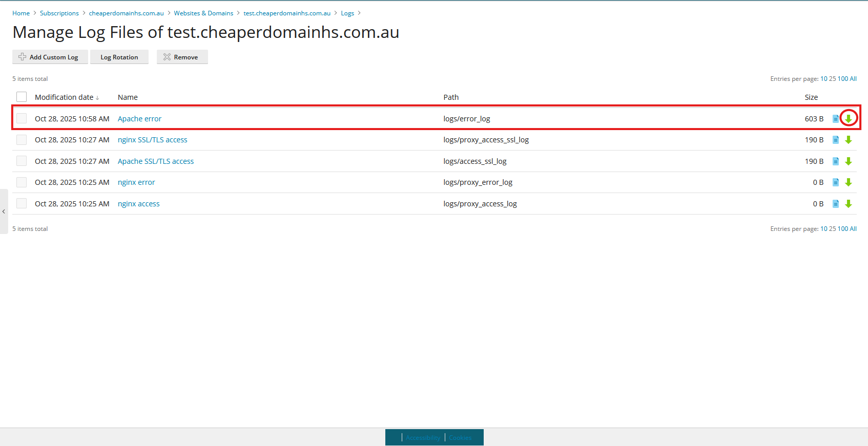The image size is (868, 446).
Task: View Apache error log file icon
Action: point(836,119)
